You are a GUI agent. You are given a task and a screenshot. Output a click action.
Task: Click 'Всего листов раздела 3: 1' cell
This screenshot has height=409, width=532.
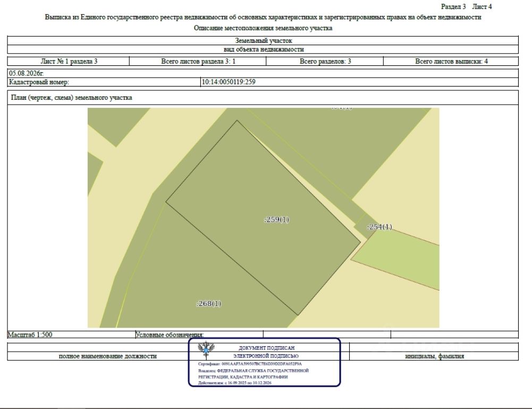click(x=198, y=62)
